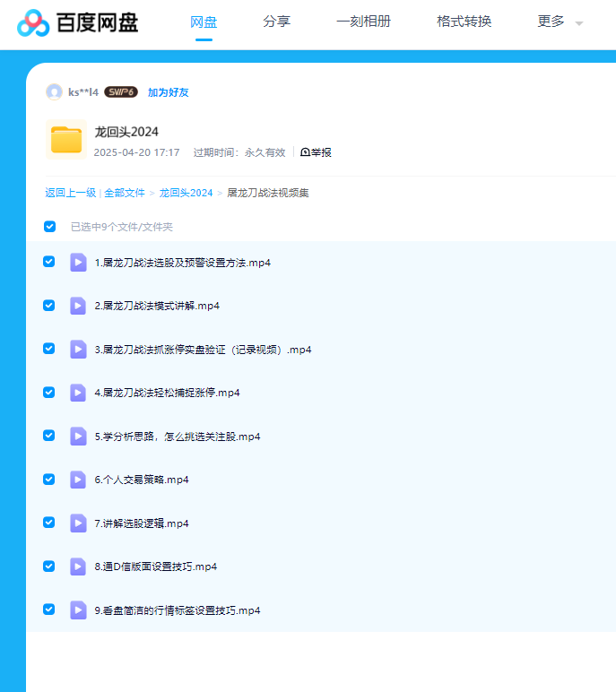Image resolution: width=616 pixels, height=692 pixels.
Task: Click the 举报 report button
Action: pyautogui.click(x=316, y=152)
